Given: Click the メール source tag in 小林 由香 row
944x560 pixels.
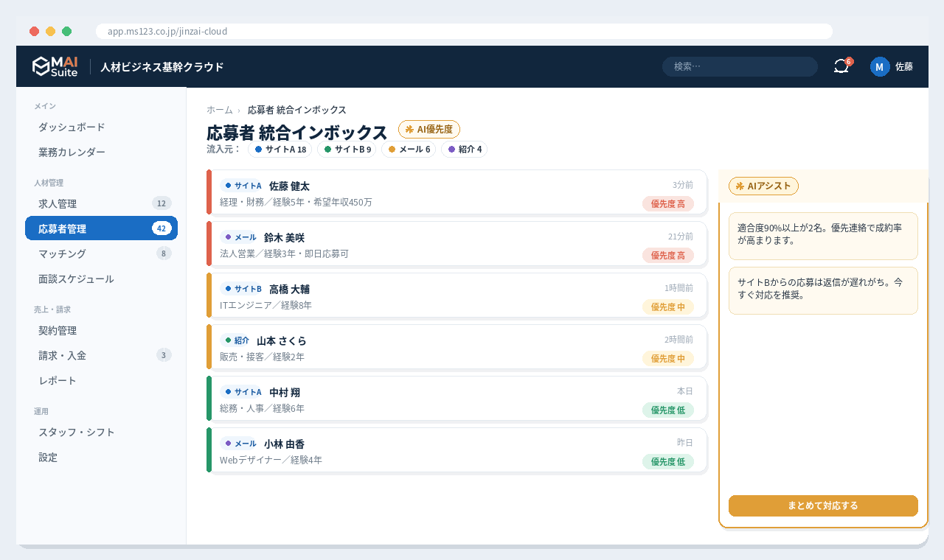Looking at the screenshot, I should 240,444.
